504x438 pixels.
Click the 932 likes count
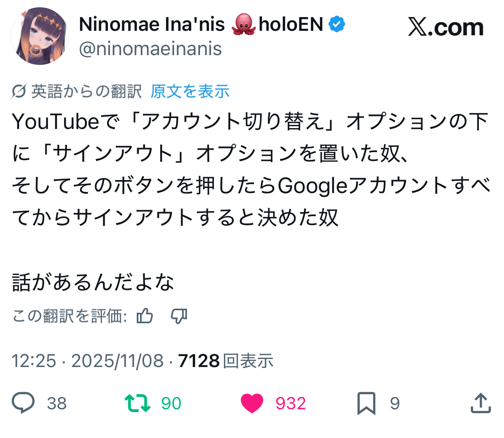coord(291,404)
